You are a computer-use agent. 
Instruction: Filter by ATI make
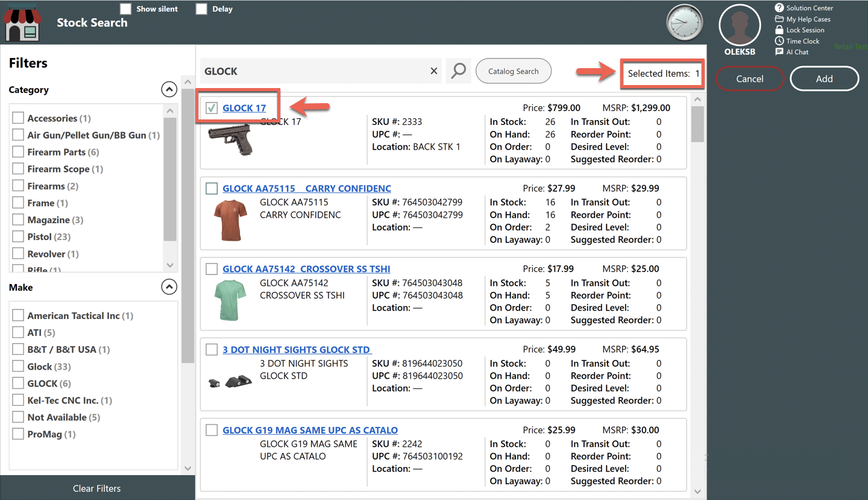tap(18, 332)
